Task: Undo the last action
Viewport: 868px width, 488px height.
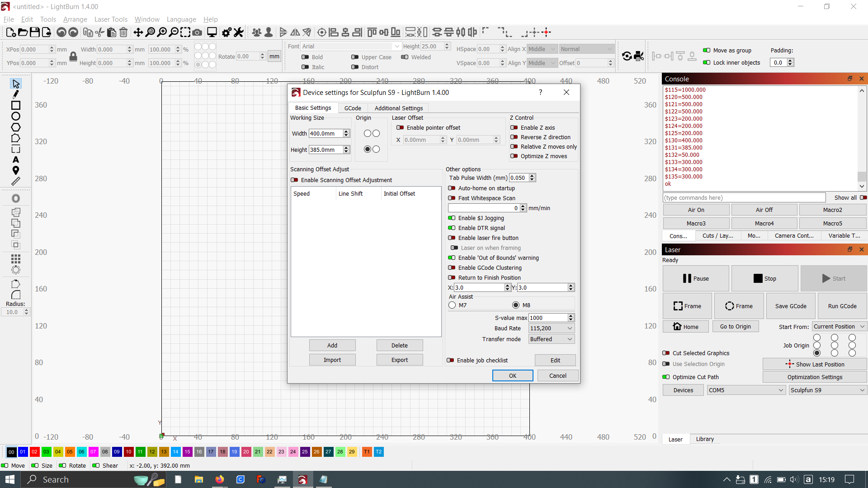Action: (61, 32)
